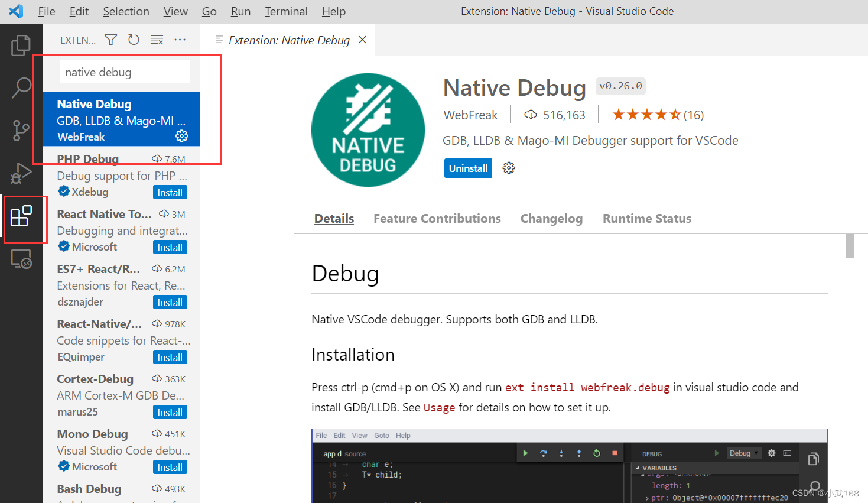Image resolution: width=868 pixels, height=503 pixels.
Task: Open the Run and Debug view
Action: pos(21,173)
